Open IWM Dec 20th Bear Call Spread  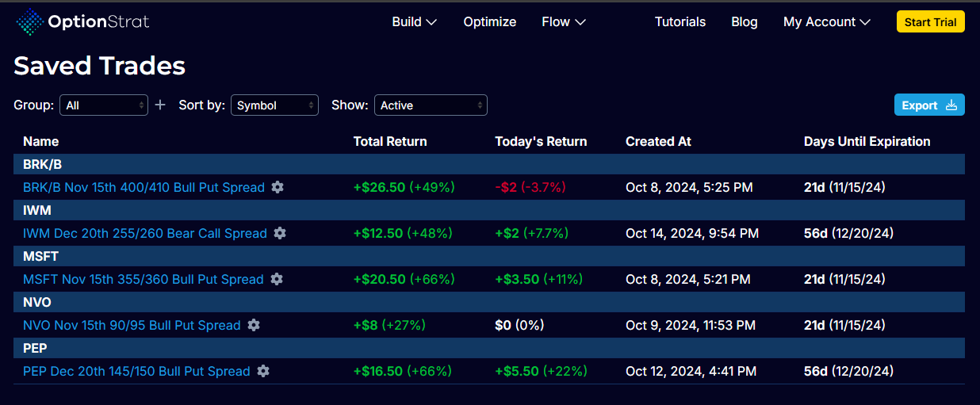(x=145, y=233)
